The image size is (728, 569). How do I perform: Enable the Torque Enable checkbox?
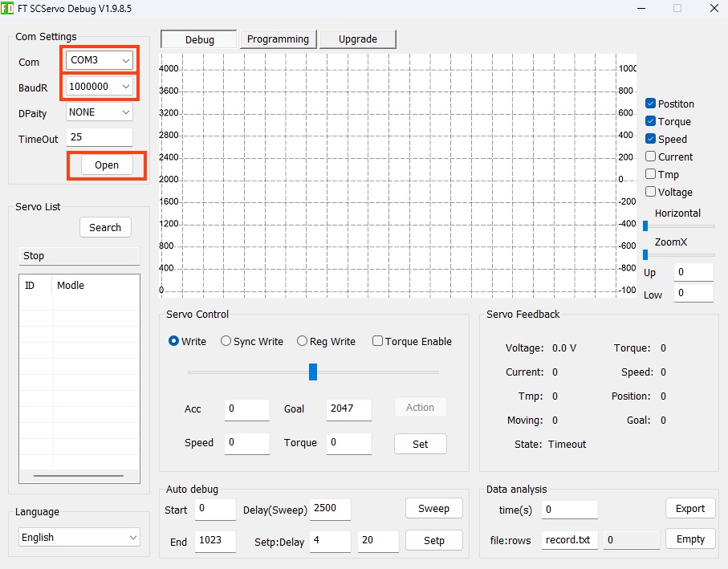click(x=377, y=341)
